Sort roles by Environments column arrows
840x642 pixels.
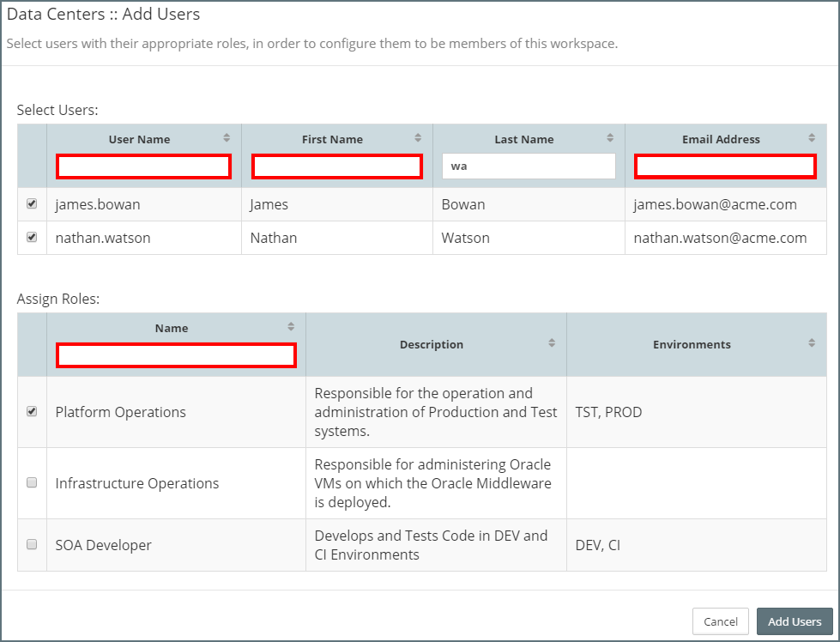[x=812, y=343]
